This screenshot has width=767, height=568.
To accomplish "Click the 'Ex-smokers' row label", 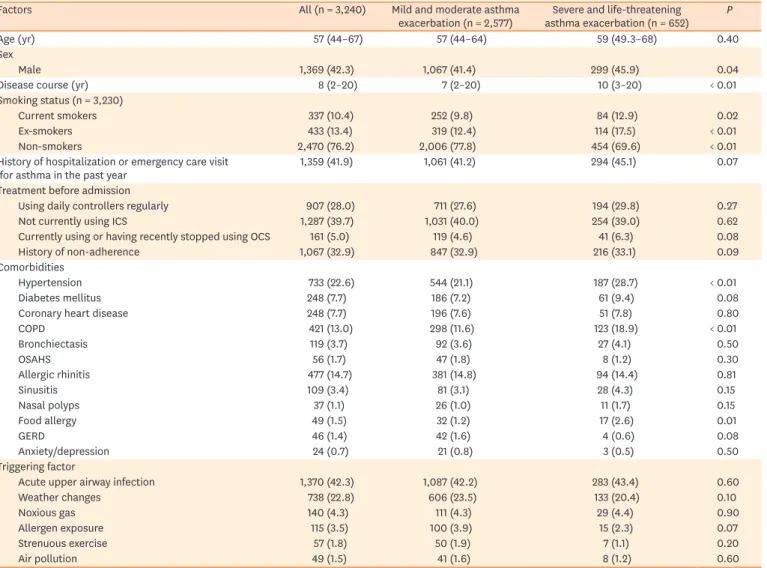I will coord(45,131).
